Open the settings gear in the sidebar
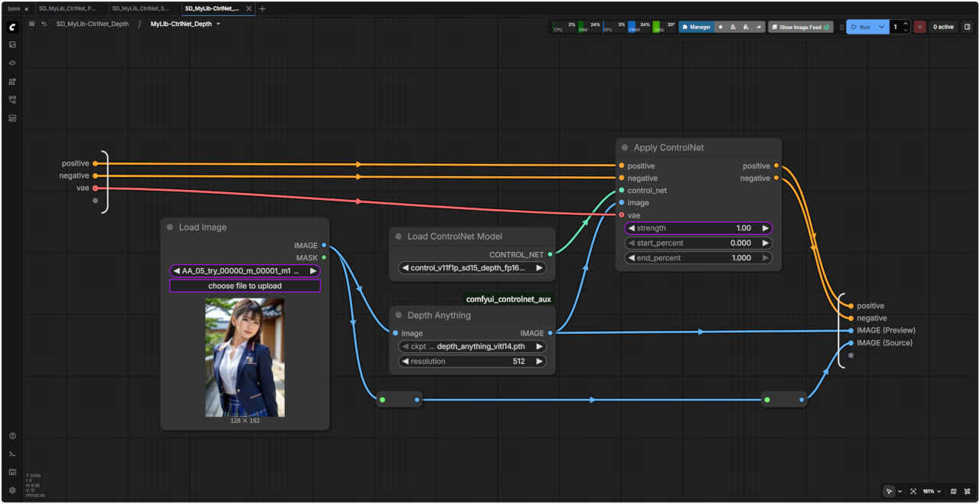 pos(12,489)
